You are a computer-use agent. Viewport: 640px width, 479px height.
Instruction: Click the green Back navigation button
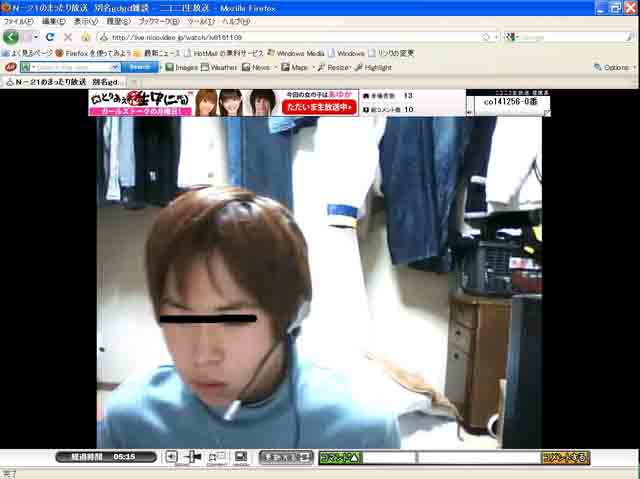(10, 37)
